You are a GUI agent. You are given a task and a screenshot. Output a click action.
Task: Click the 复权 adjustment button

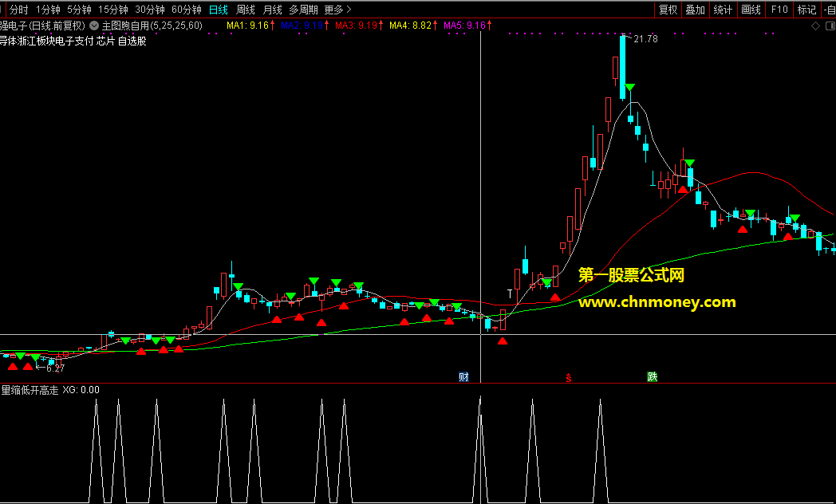pos(668,10)
